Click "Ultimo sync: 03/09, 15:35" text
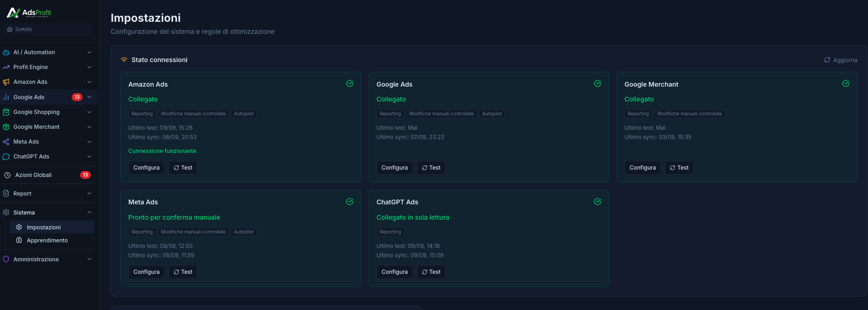Image resolution: width=868 pixels, height=310 pixels. tap(658, 137)
